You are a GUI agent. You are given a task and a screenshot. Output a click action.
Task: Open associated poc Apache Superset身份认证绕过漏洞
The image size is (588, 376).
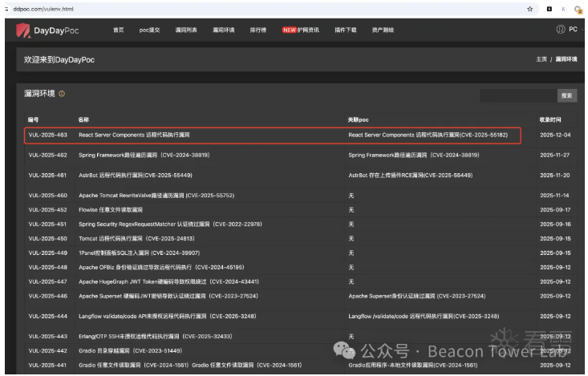point(416,296)
